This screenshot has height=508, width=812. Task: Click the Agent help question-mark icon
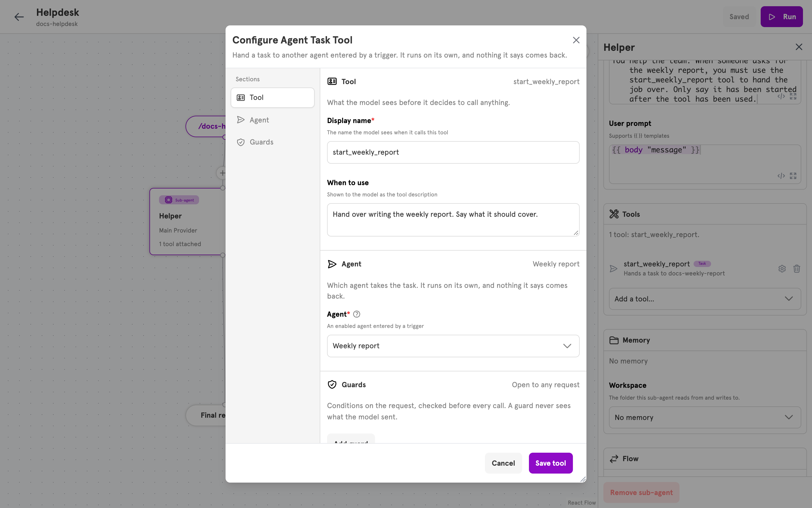pos(357,314)
